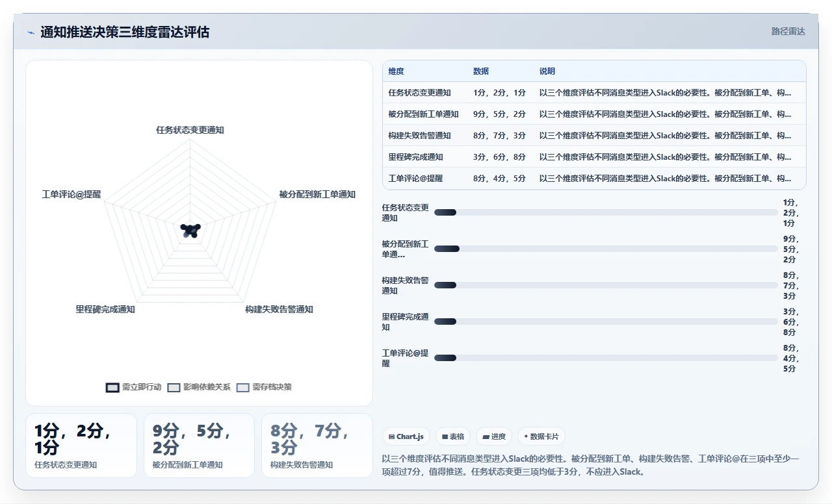Screen dimensions: 832x504
Task: Click the 说明 column header
Action: click(x=547, y=71)
